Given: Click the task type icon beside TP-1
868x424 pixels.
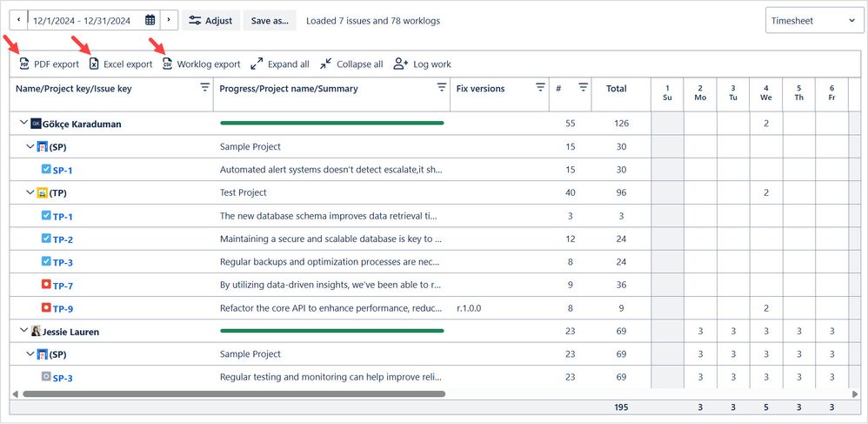Looking at the screenshot, I should [x=46, y=215].
